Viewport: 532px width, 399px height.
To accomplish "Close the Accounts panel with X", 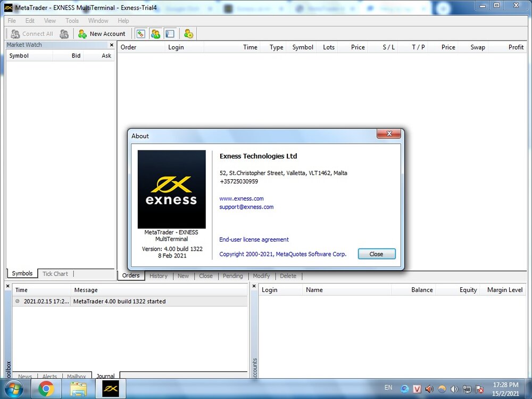I will (x=254, y=286).
